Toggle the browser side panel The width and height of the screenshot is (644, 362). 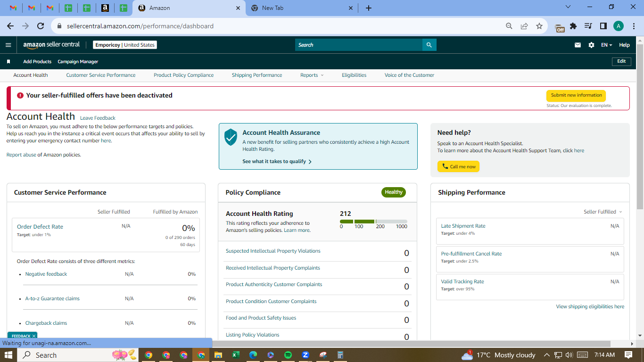click(603, 26)
